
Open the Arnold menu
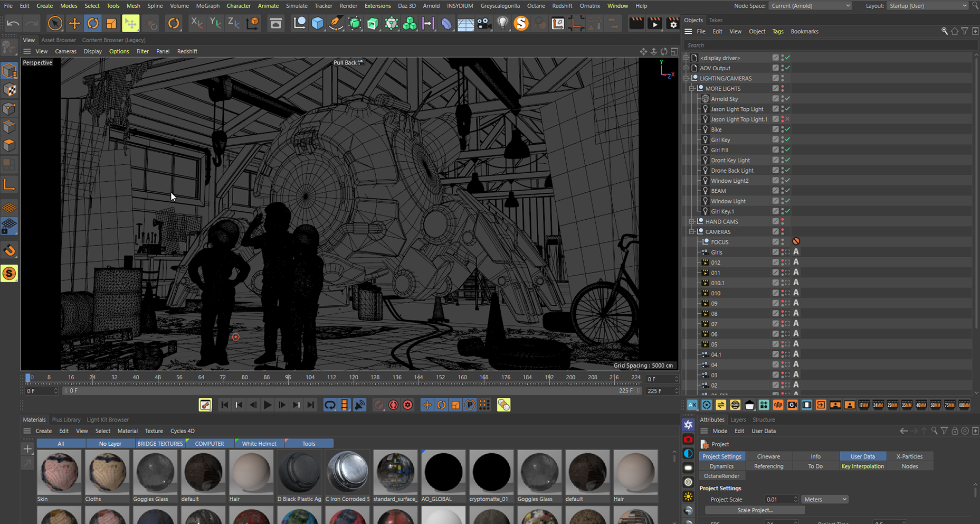[431, 6]
